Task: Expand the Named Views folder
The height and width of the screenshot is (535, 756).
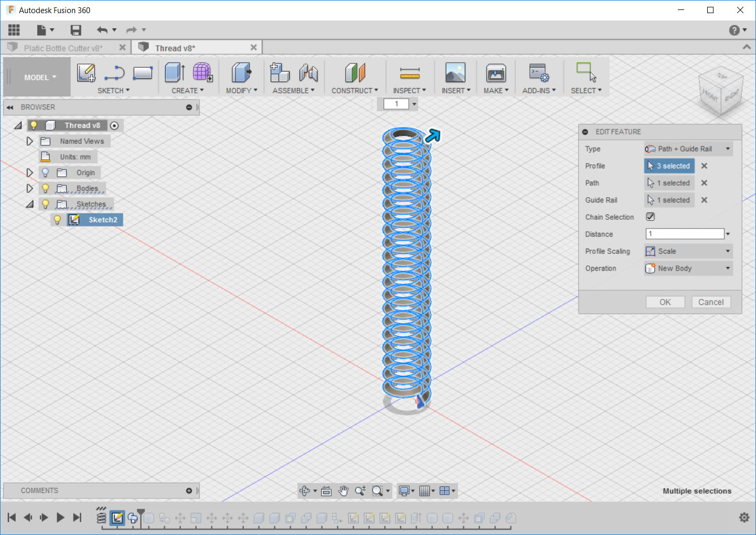Action: click(29, 141)
